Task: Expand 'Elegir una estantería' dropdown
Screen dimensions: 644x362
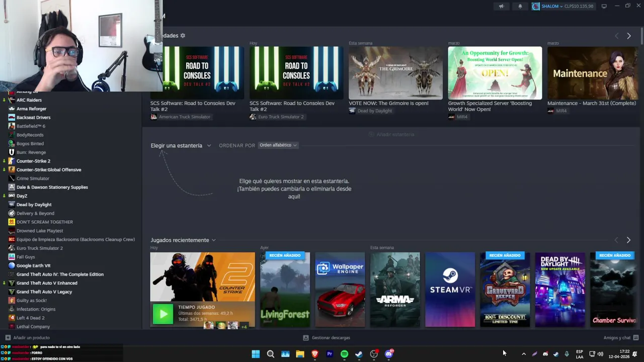Action: pyautogui.click(x=181, y=146)
